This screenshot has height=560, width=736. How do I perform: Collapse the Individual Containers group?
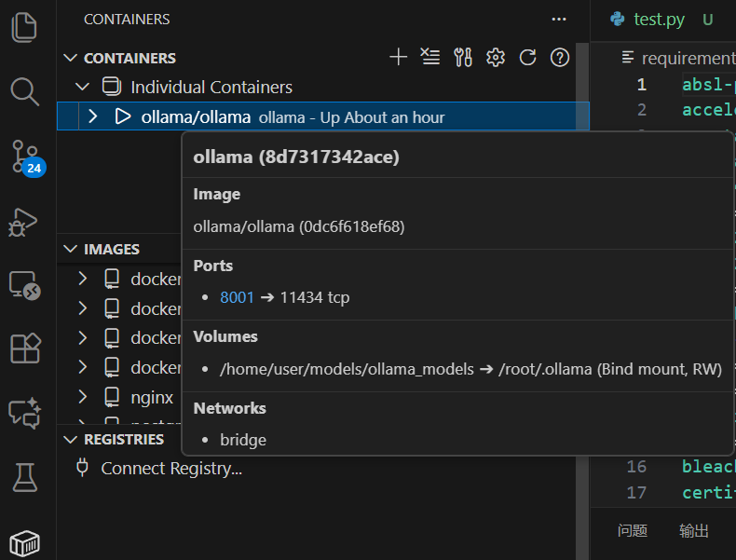tap(83, 88)
